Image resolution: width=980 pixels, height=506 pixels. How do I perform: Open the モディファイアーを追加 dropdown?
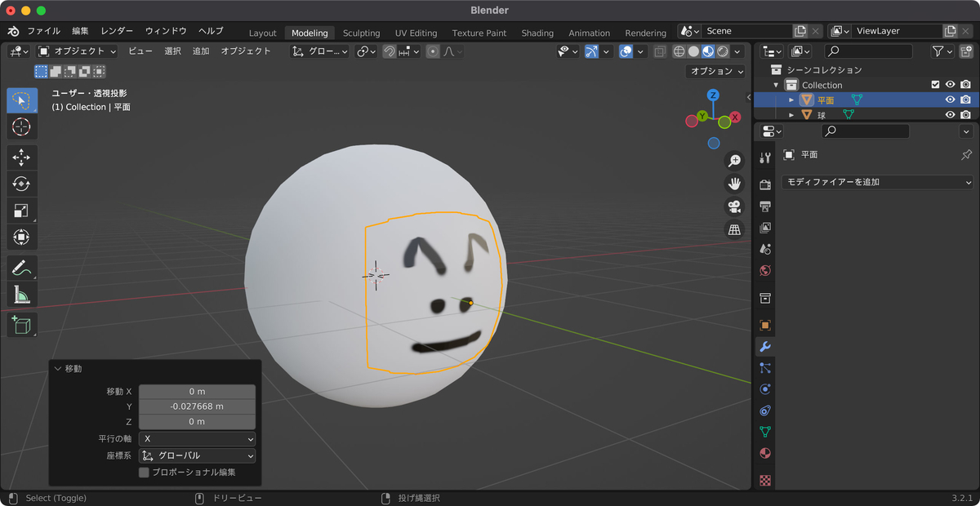(878, 182)
